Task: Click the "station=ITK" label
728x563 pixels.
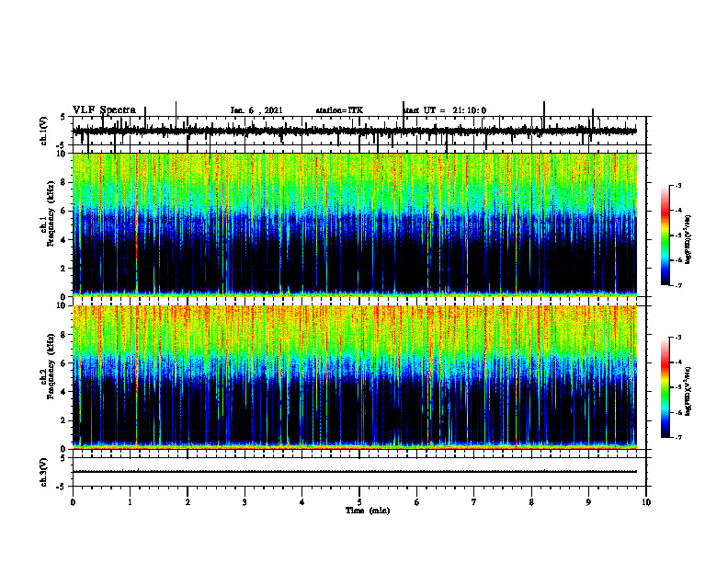Action: [339, 110]
